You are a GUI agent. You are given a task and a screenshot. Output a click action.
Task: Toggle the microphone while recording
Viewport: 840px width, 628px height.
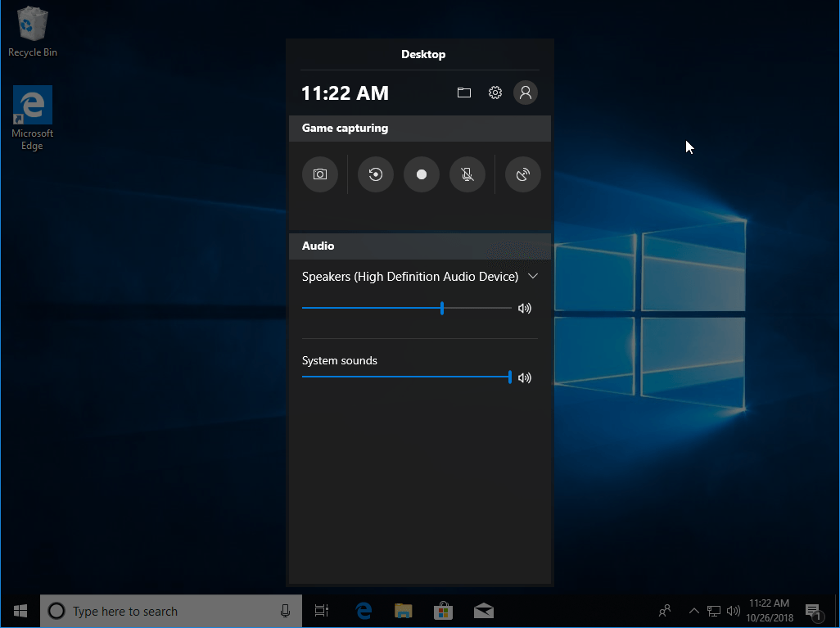pyautogui.click(x=467, y=174)
